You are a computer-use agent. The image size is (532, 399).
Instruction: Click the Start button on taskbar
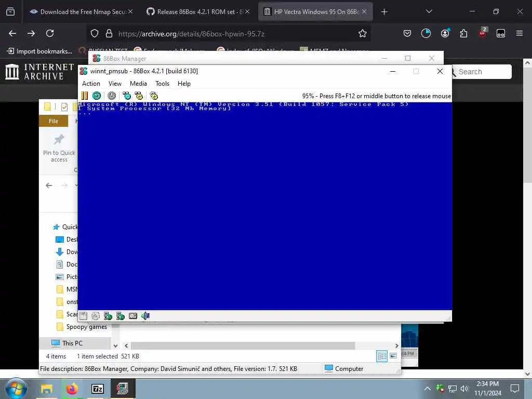point(16,389)
